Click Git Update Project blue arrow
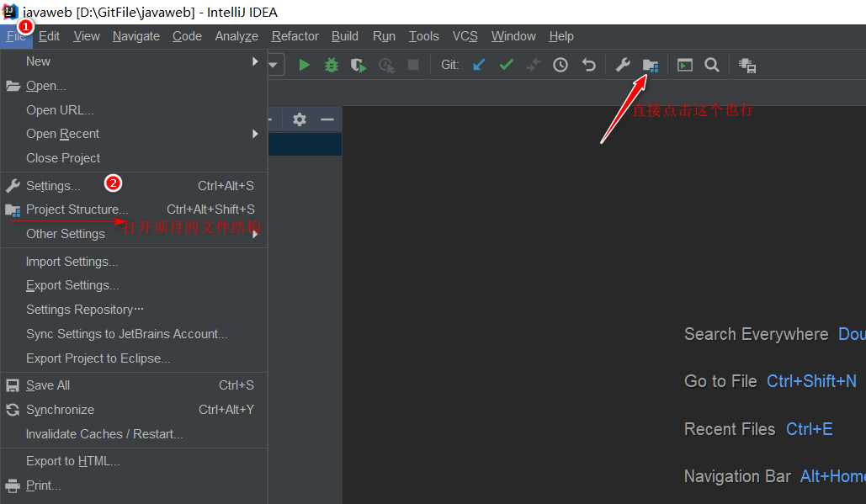 pos(479,65)
